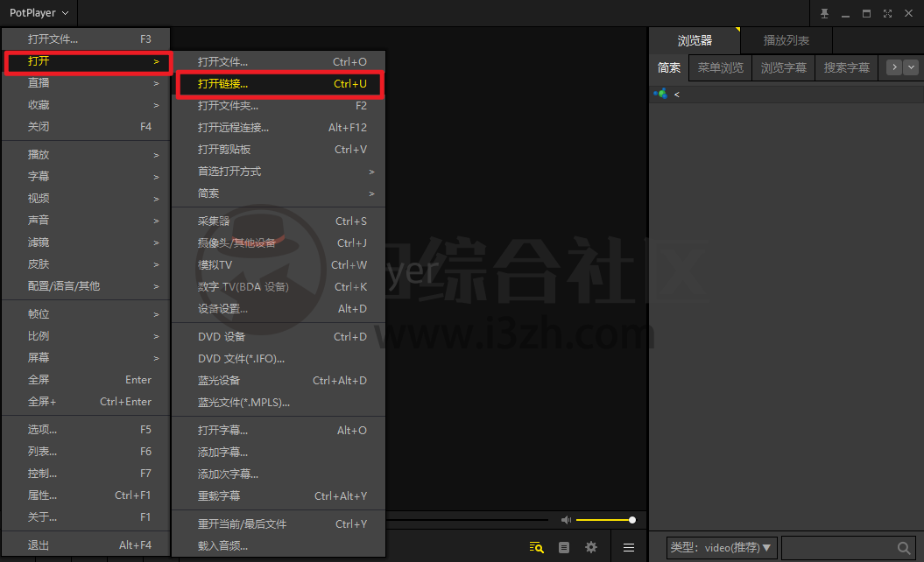Expand the 声音 submenu
This screenshot has width=924, height=562.
pyautogui.click(x=86, y=221)
